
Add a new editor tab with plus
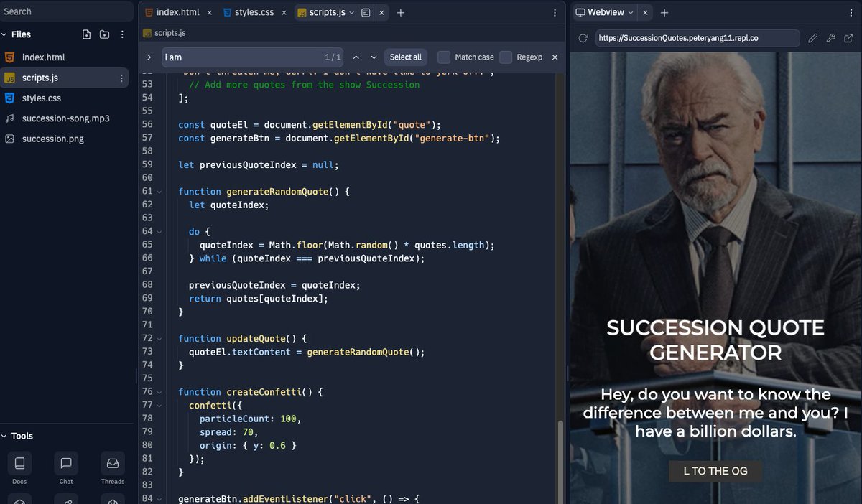point(401,12)
